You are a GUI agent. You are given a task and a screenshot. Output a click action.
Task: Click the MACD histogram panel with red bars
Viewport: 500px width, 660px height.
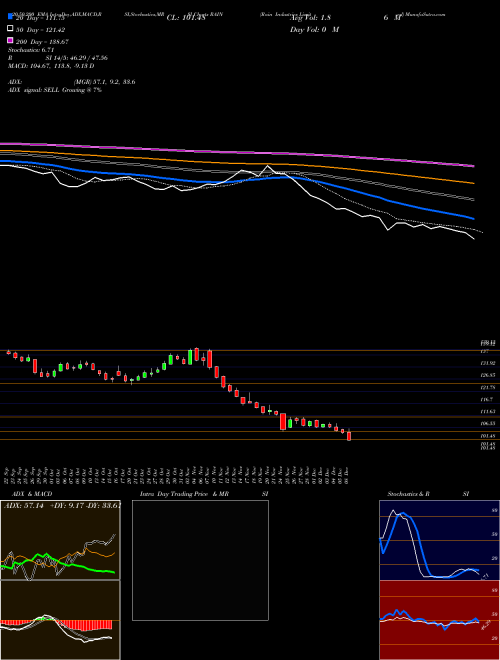pos(60,620)
